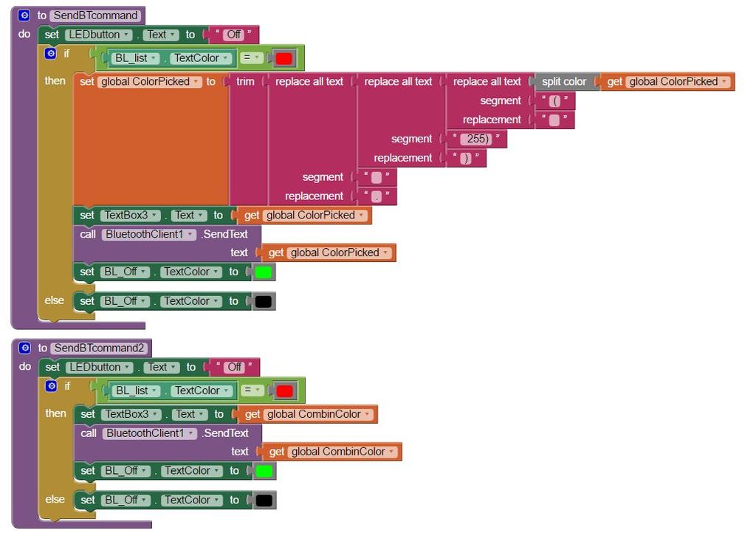Open get global ColorPicked dropdown after split color
This screenshot has width=756, height=544.
678,82
